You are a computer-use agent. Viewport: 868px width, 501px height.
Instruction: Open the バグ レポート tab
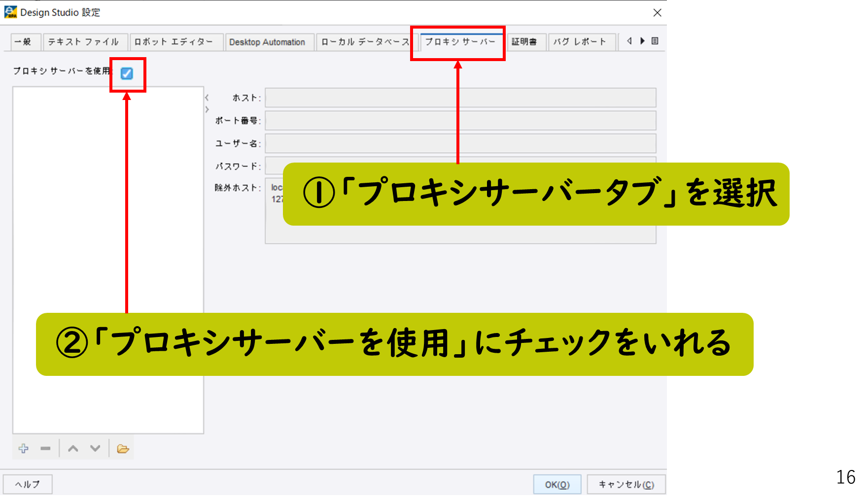581,42
